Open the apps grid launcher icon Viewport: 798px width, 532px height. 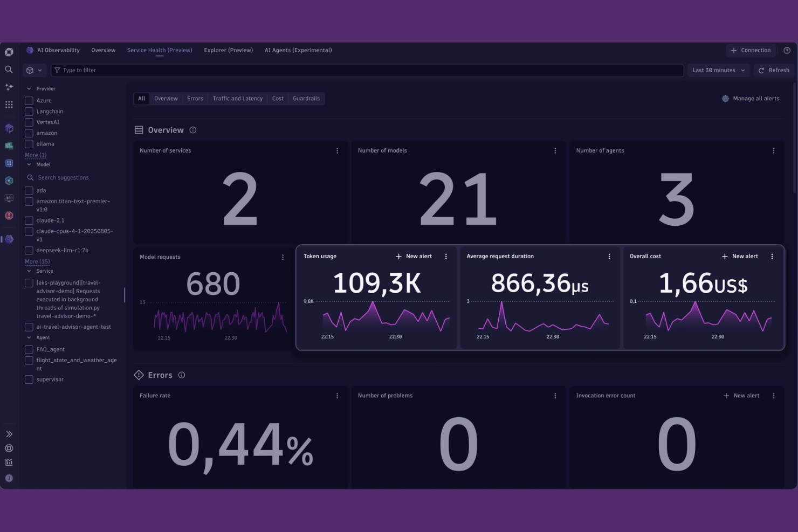tap(9, 105)
